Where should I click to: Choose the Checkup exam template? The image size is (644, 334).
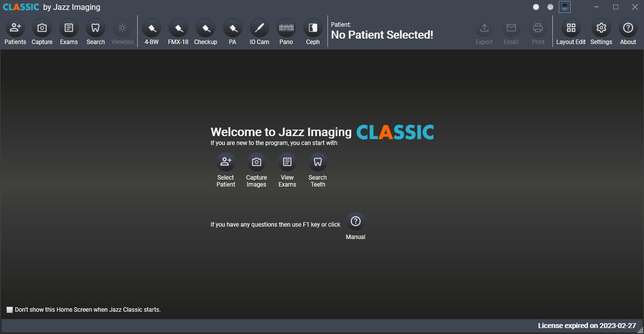(206, 28)
